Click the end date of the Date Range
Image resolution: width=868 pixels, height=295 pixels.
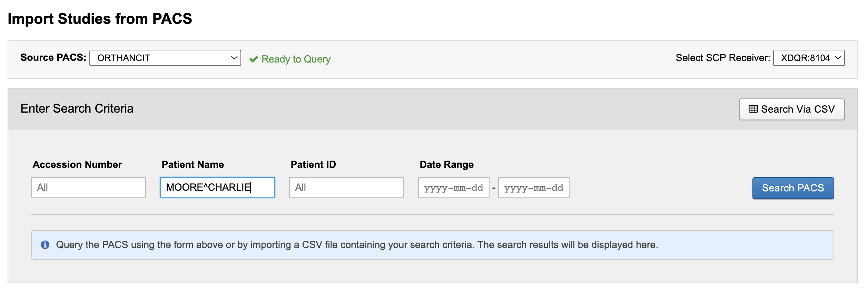(x=534, y=188)
